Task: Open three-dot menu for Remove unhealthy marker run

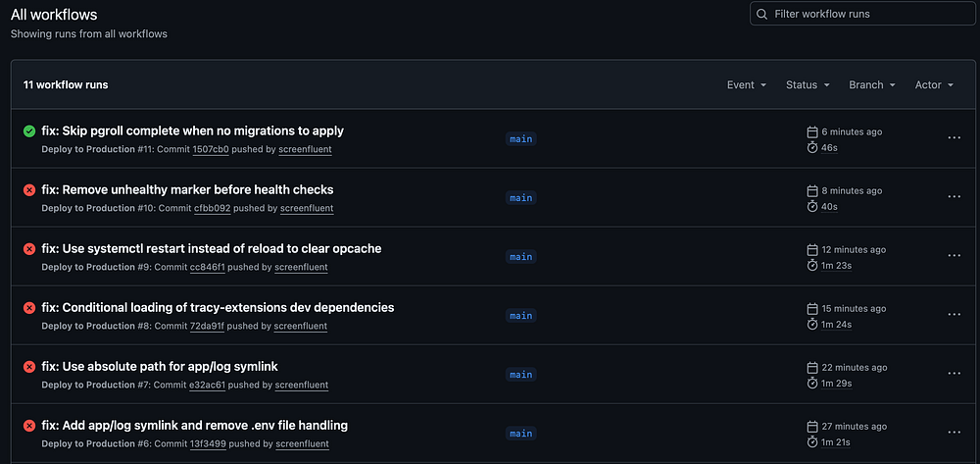Action: point(954,197)
